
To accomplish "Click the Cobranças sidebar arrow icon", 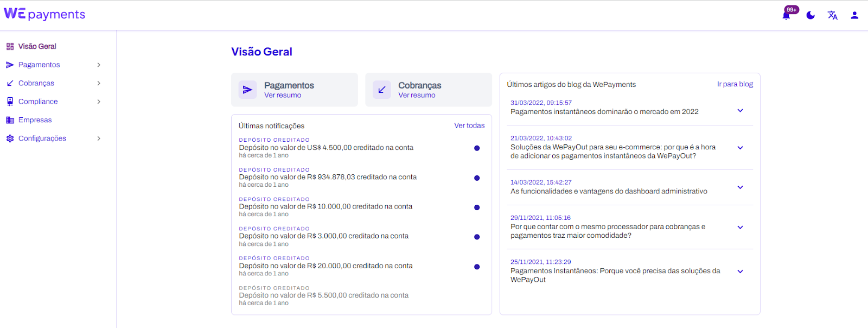I will click(x=10, y=83).
